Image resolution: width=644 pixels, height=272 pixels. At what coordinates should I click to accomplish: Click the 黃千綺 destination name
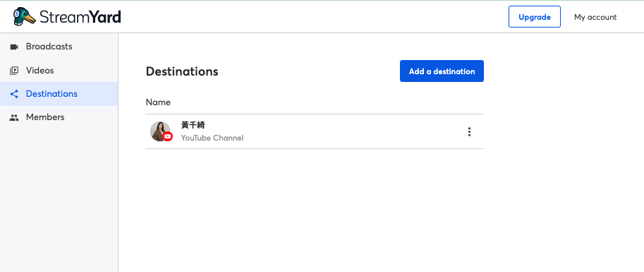[x=193, y=125]
